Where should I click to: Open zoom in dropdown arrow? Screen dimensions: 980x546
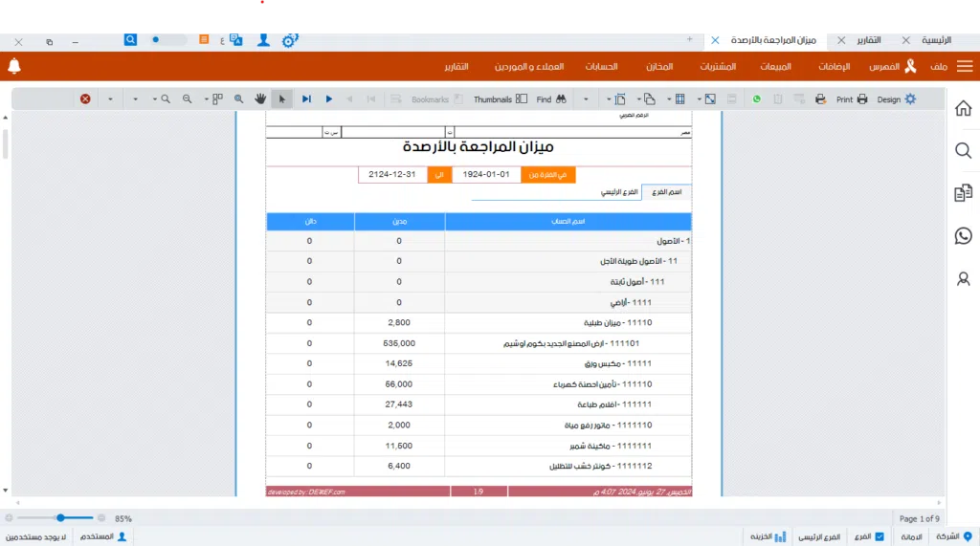pos(154,98)
